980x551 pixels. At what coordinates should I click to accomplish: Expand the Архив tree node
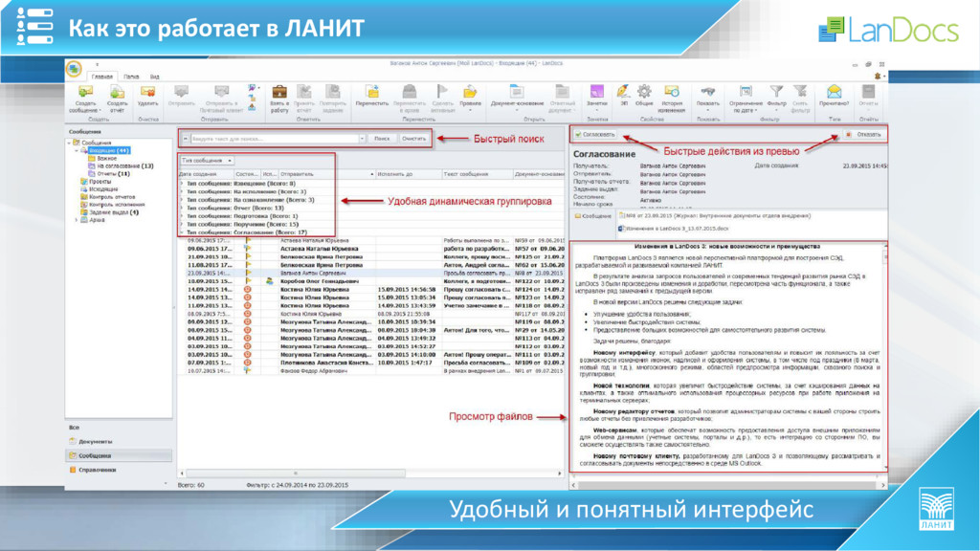(77, 220)
